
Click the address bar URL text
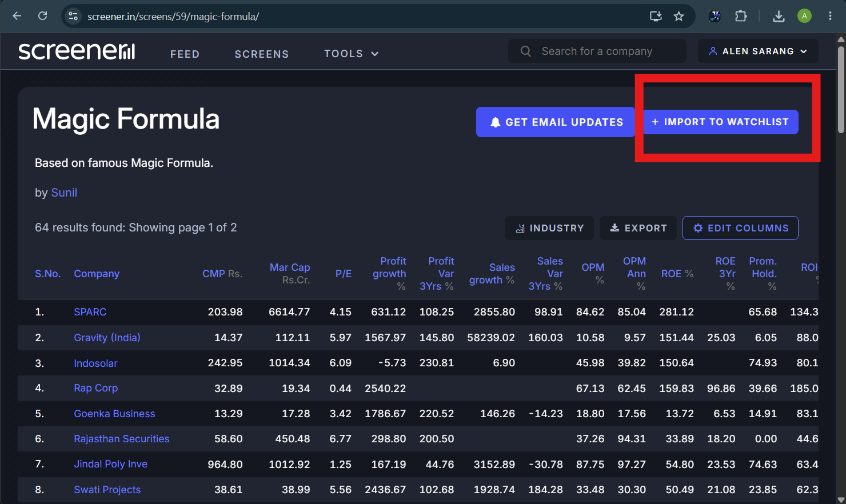[x=173, y=17]
